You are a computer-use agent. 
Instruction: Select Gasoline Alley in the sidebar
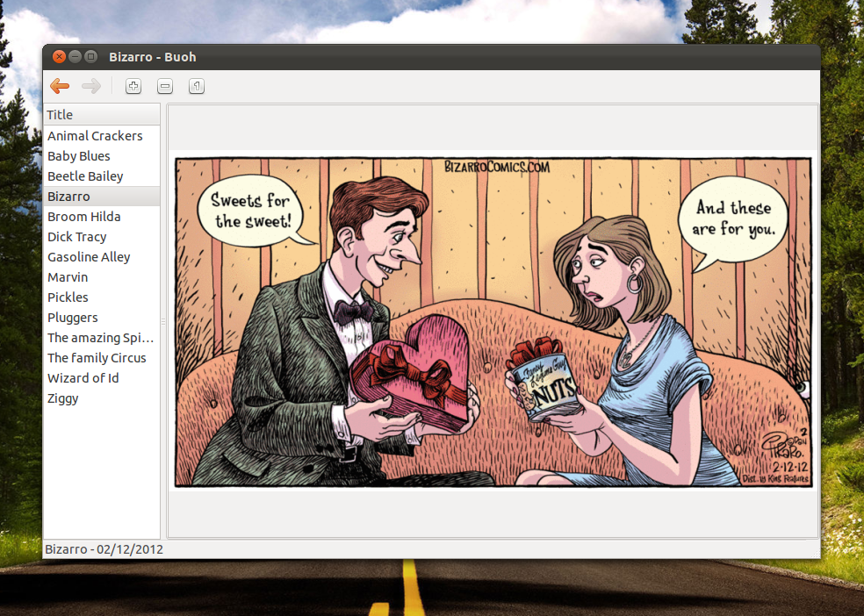coord(102,257)
